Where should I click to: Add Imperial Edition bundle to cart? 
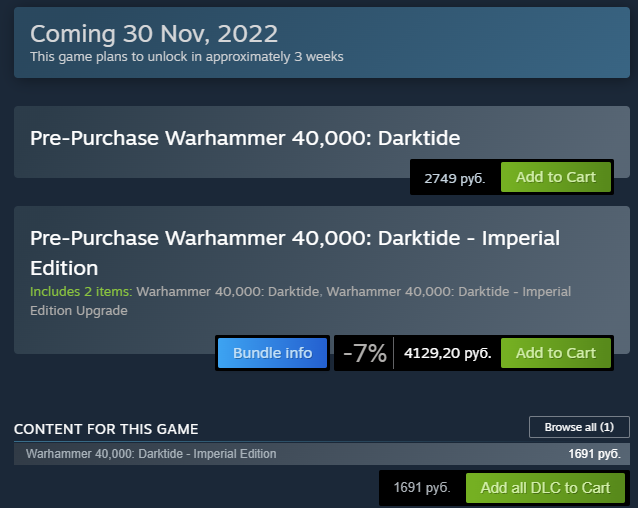pos(556,352)
